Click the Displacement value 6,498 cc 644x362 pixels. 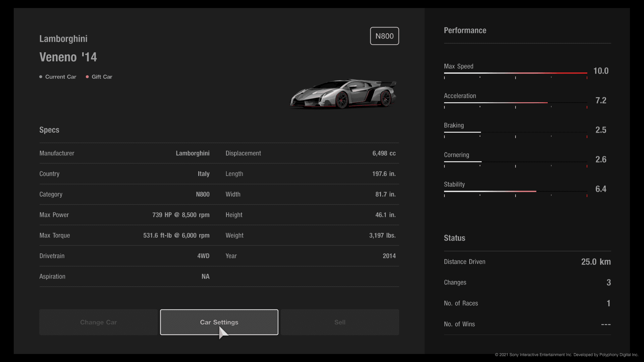click(384, 153)
